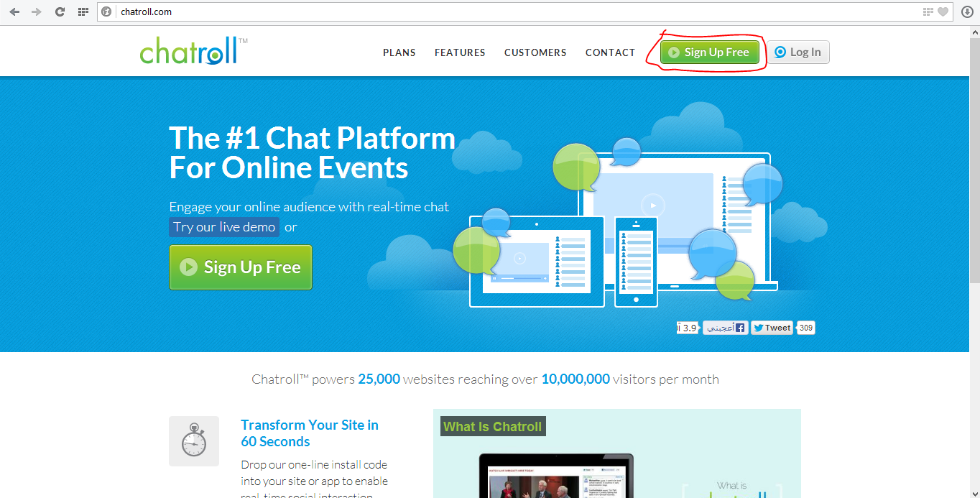This screenshot has height=498, width=980.
Task: Click the scrollbar up arrow
Action: coord(974,31)
